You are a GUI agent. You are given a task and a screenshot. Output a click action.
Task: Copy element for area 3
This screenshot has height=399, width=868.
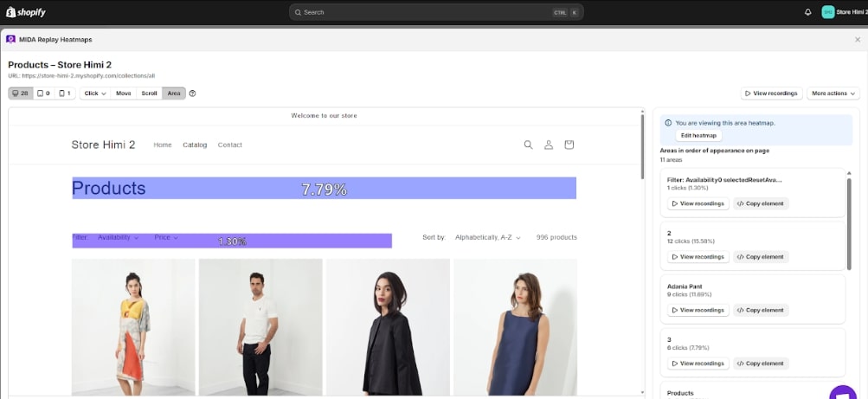762,364
